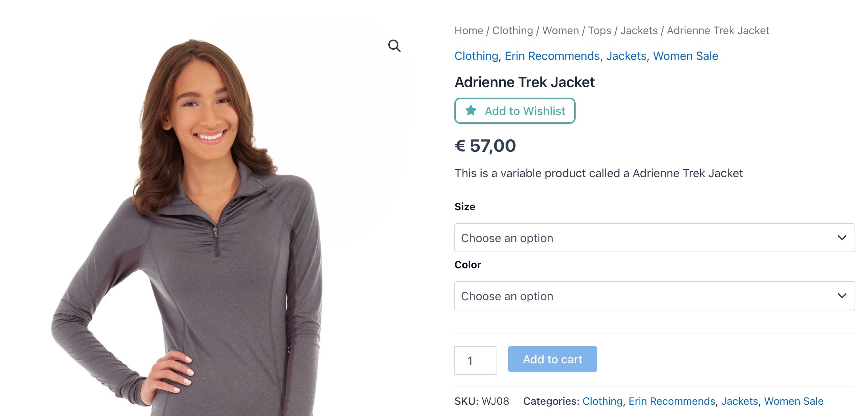868x416 pixels.
Task: Click the chevron on the Size selector
Action: pyautogui.click(x=843, y=238)
